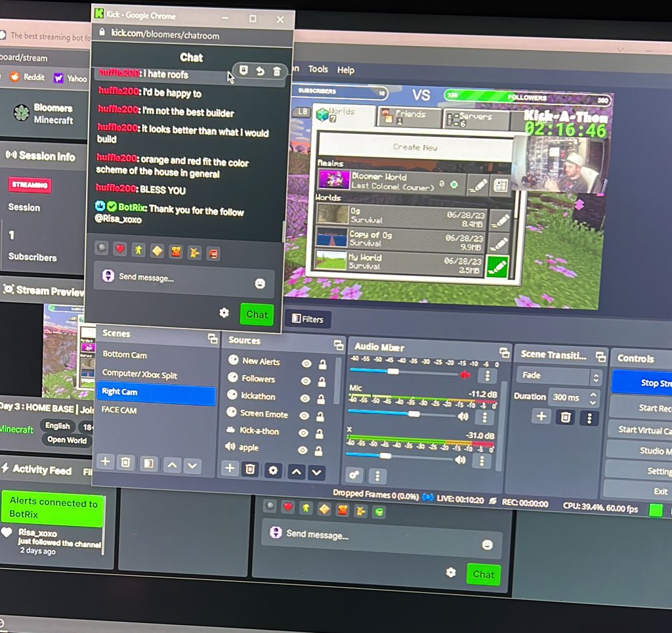Send heart emote in Kick popup chat

click(x=120, y=249)
